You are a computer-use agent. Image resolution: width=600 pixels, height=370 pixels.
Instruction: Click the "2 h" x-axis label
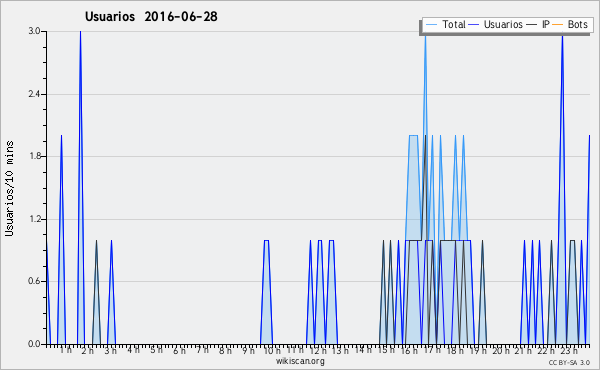pos(88,350)
